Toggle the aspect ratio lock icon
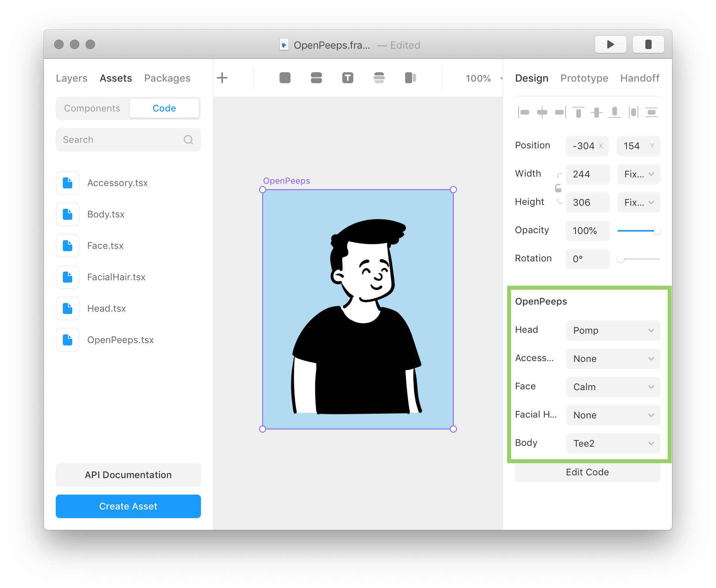716x588 pixels. point(558,188)
